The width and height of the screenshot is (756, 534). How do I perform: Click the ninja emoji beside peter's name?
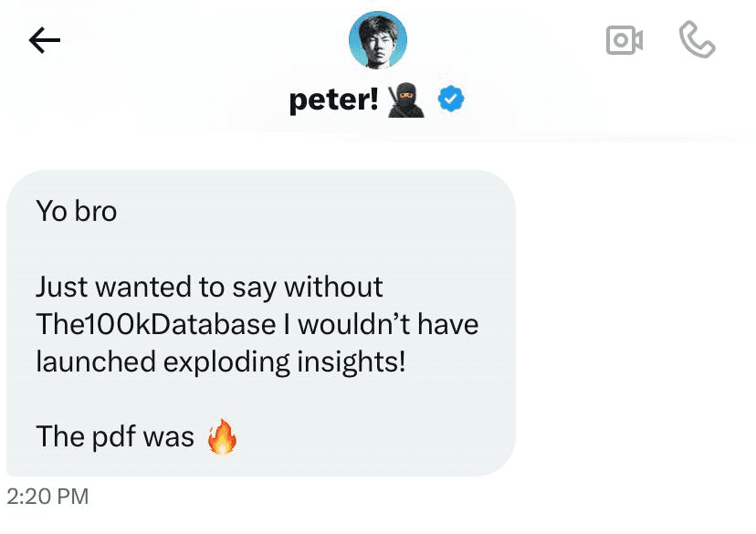[x=406, y=99]
